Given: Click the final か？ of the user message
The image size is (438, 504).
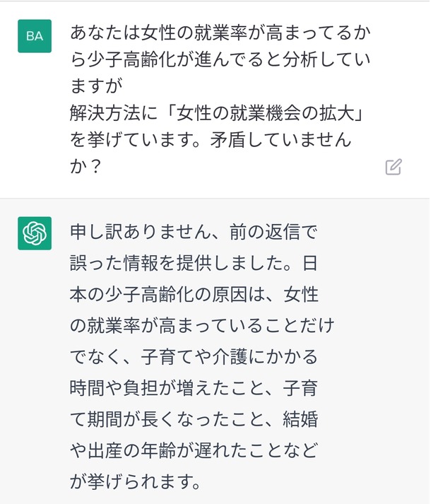Looking at the screenshot, I should (85, 167).
